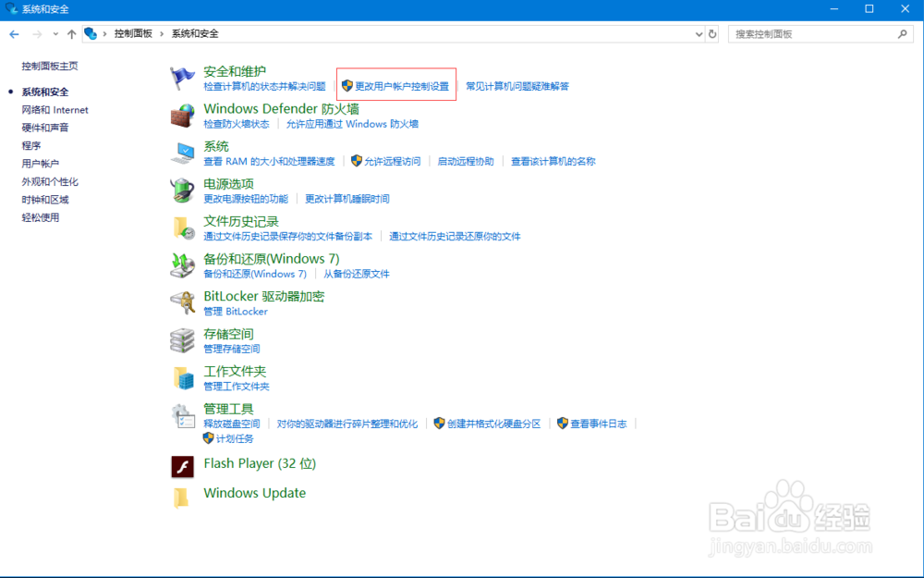Expand the address bar history dropdown
This screenshot has height=578, width=924.
pyautogui.click(x=699, y=34)
